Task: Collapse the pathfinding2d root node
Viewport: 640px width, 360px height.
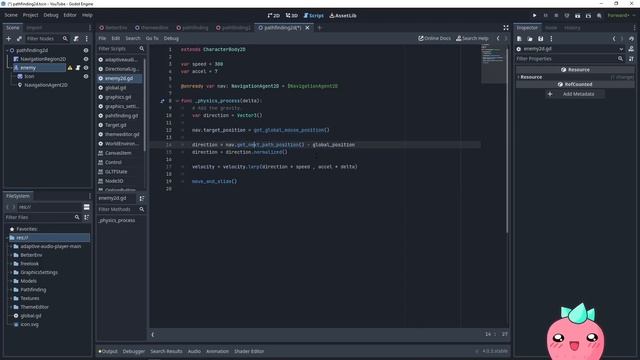Action: pyautogui.click(x=7, y=50)
